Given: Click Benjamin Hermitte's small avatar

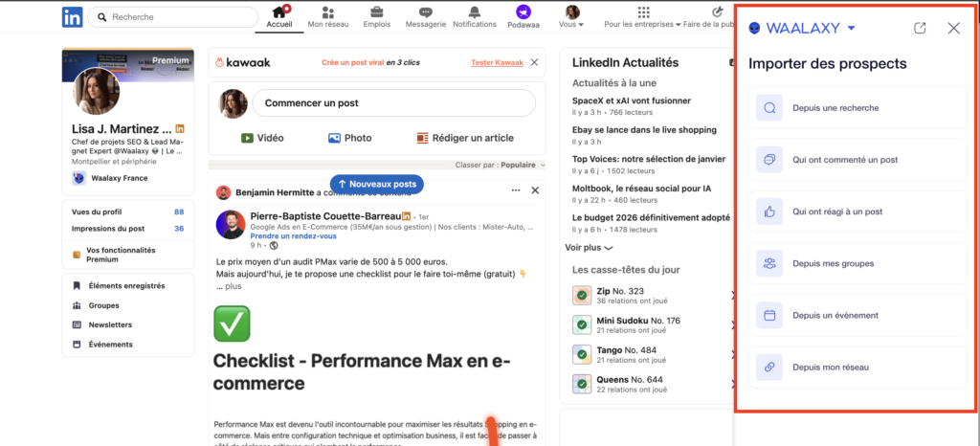Looking at the screenshot, I should pyautogui.click(x=223, y=192).
